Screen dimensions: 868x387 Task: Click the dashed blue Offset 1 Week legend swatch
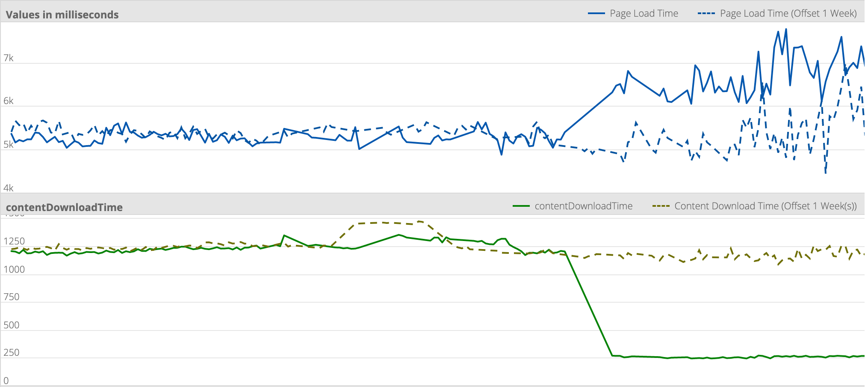pos(706,14)
